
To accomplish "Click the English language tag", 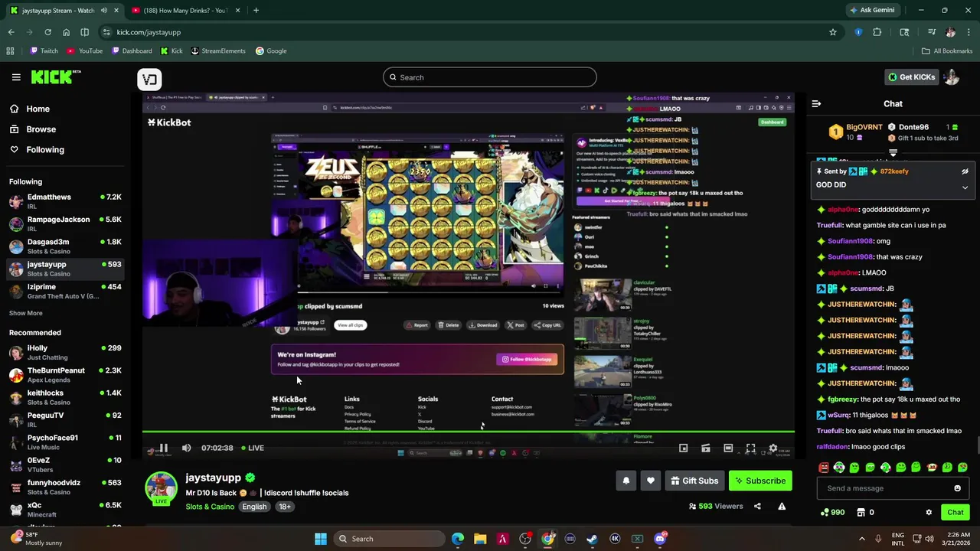I will [254, 507].
